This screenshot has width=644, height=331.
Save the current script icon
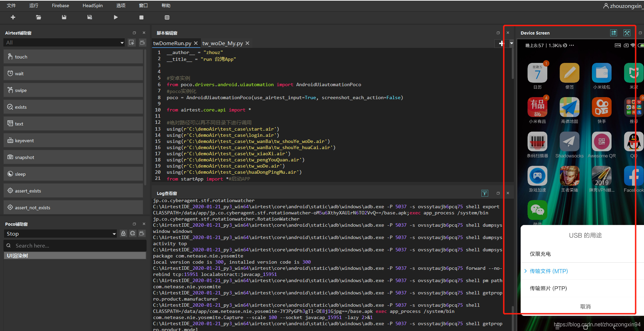click(x=64, y=17)
